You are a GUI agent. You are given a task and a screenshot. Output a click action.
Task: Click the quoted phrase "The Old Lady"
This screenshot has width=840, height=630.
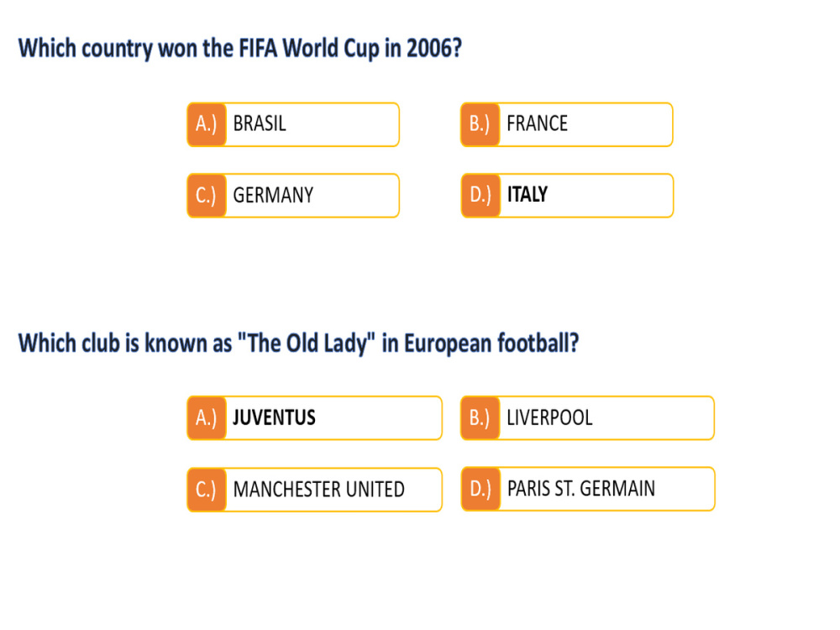coord(306,343)
